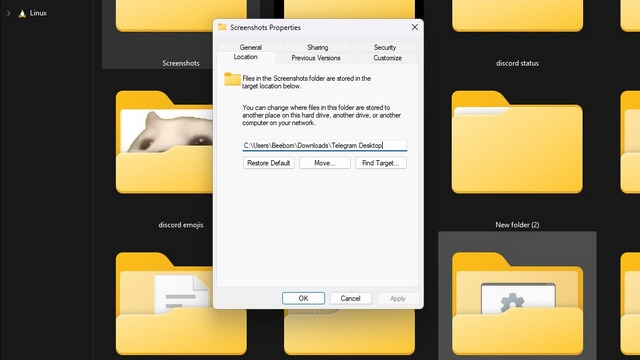This screenshot has height=360, width=640.
Task: Select Linux penguin icon in sidebar
Action: tap(22, 13)
